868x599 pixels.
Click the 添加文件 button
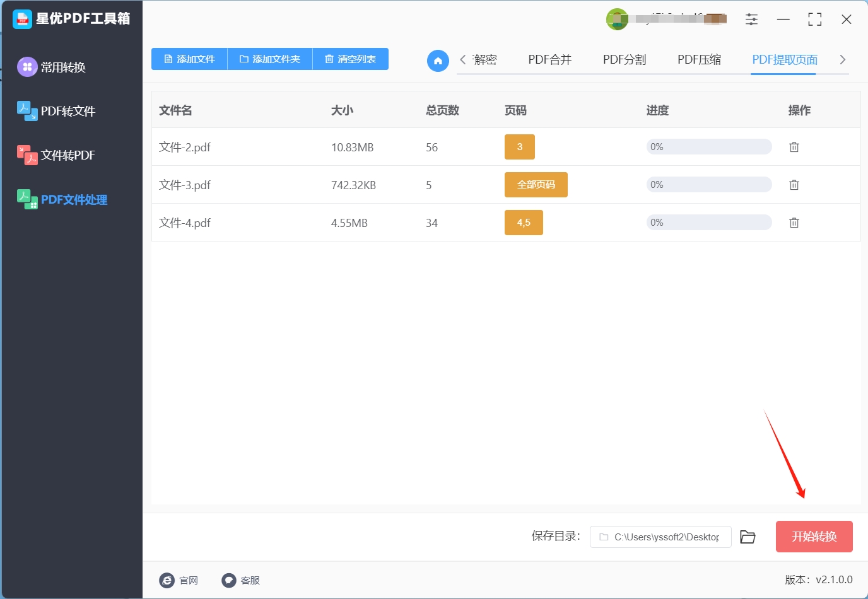189,59
